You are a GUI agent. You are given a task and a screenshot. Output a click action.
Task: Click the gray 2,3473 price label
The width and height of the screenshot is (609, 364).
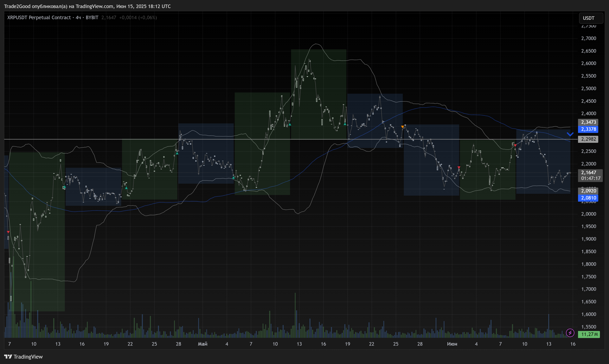click(588, 122)
